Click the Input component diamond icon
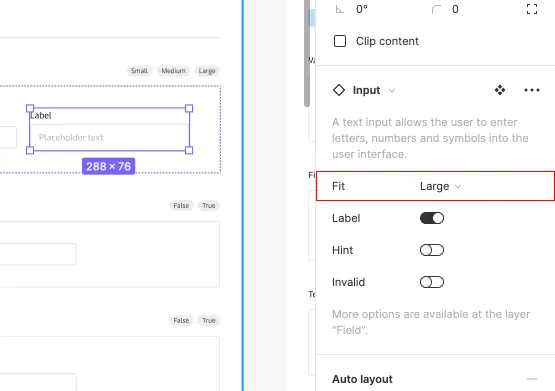555x391 pixels. [x=339, y=90]
